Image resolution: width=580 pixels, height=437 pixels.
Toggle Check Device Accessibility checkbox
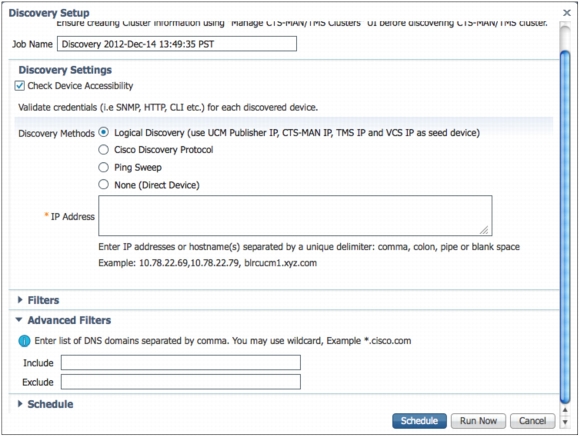click(20, 86)
